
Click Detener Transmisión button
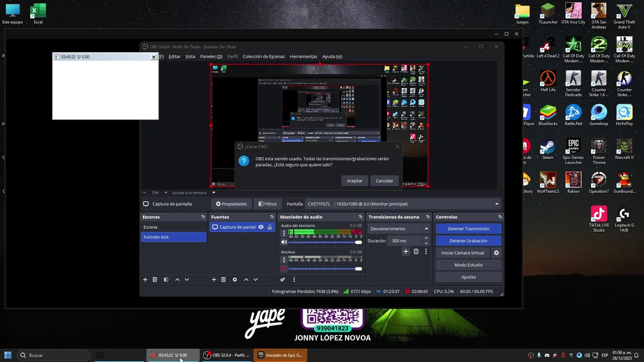coord(468,229)
